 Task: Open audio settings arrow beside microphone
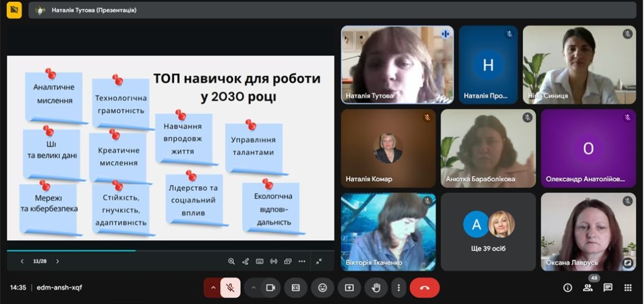click(213, 288)
